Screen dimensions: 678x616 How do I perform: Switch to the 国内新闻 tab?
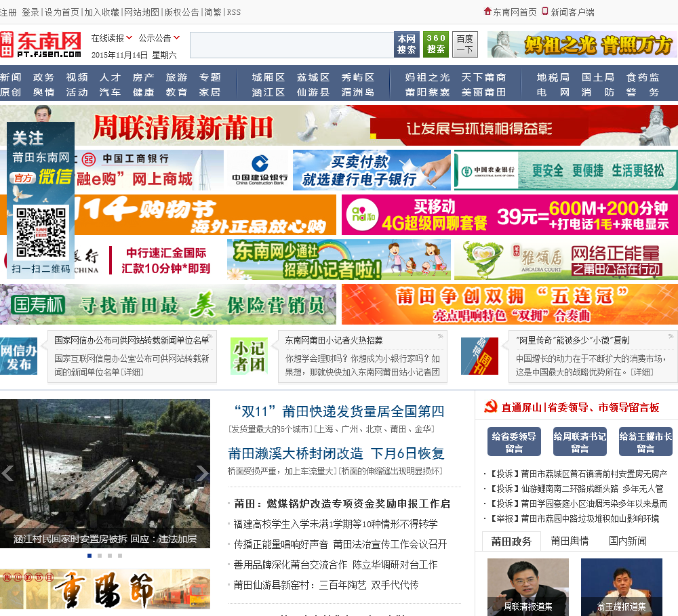pos(627,541)
